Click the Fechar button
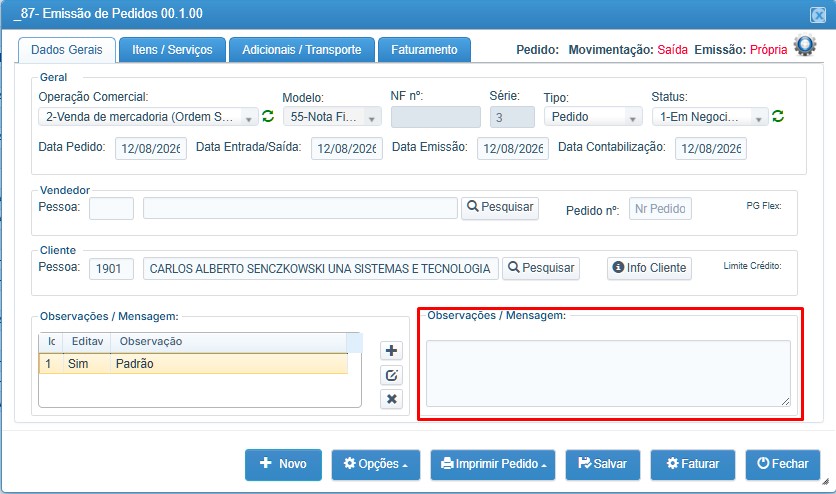Screen dimensions: 836x494 [x=783, y=464]
